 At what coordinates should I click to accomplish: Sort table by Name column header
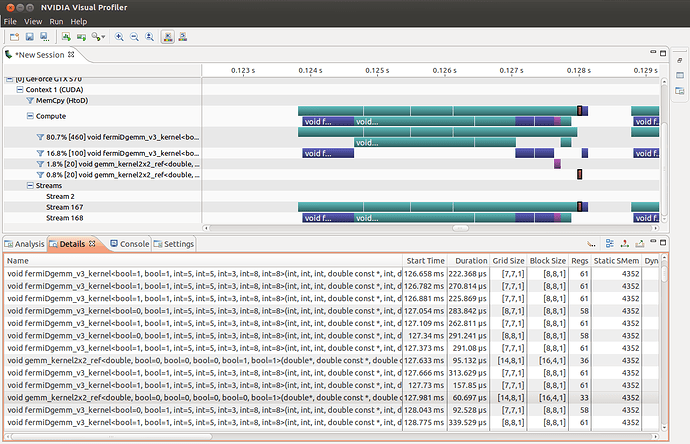[203, 261]
